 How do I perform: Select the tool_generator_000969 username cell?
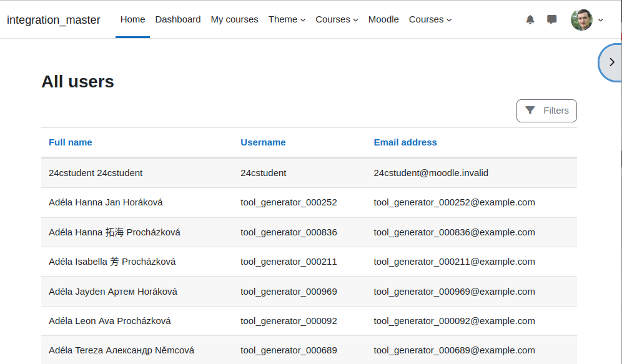[x=289, y=292]
